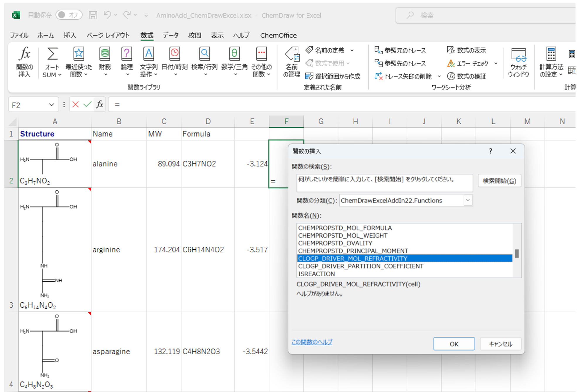
Task: Click OK in the Insert Function dialog
Action: tap(454, 344)
